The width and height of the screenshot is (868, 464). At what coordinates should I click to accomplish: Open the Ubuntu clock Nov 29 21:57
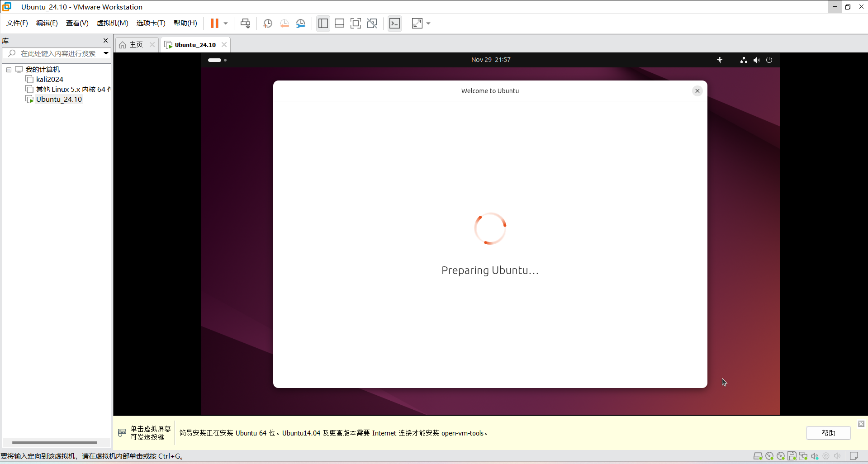click(491, 60)
